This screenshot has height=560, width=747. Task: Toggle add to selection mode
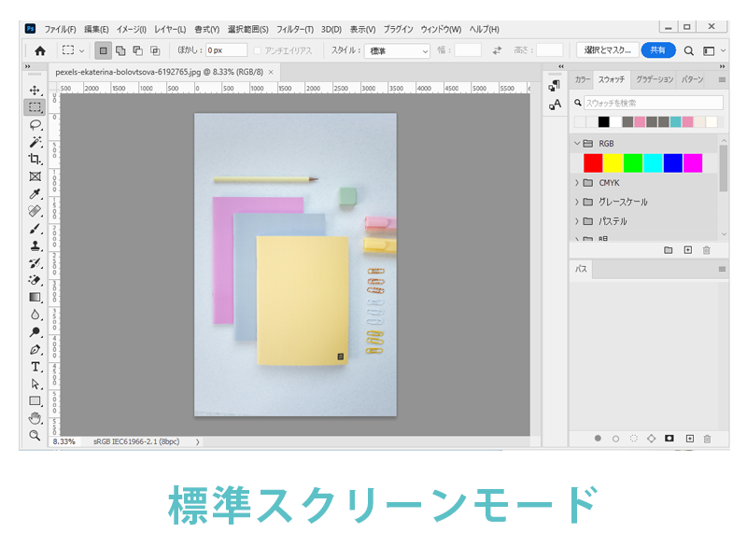[120, 50]
